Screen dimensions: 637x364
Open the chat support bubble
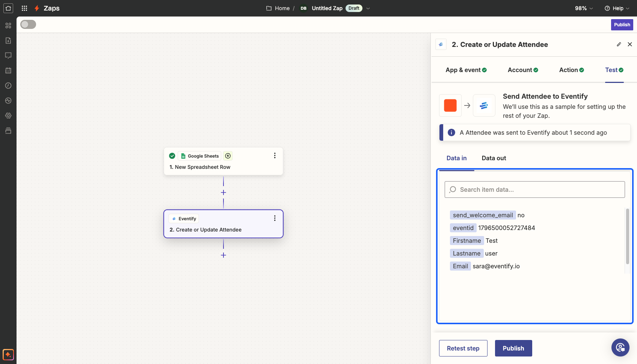[x=620, y=347]
